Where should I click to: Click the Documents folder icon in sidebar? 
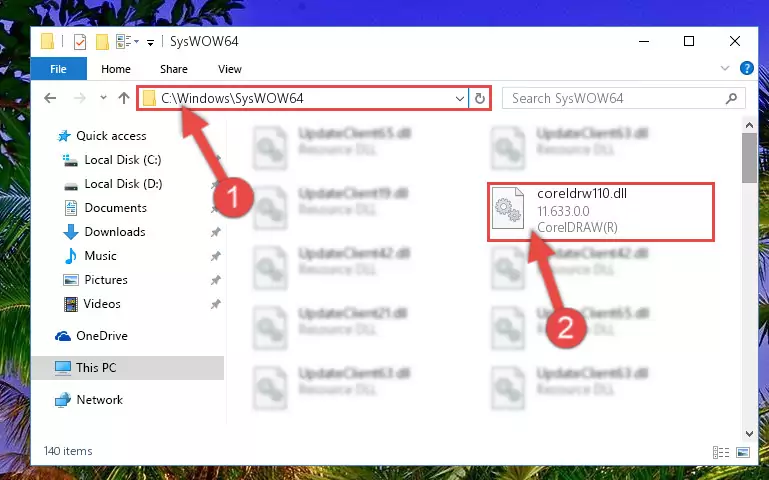point(71,208)
